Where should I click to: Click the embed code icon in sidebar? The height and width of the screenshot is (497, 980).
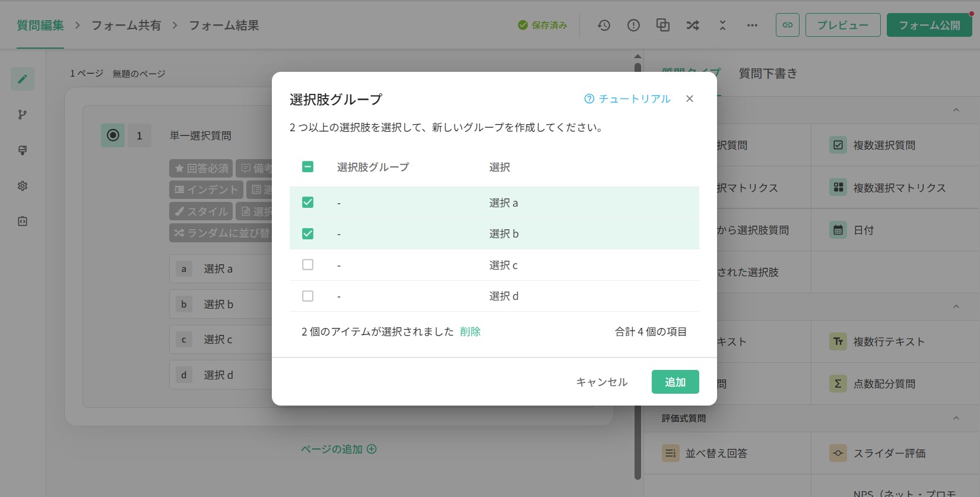pos(23,221)
